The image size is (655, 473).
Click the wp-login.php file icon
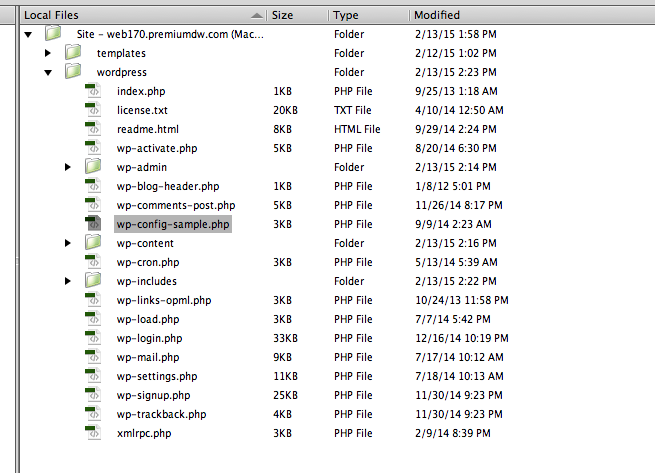[93, 338]
